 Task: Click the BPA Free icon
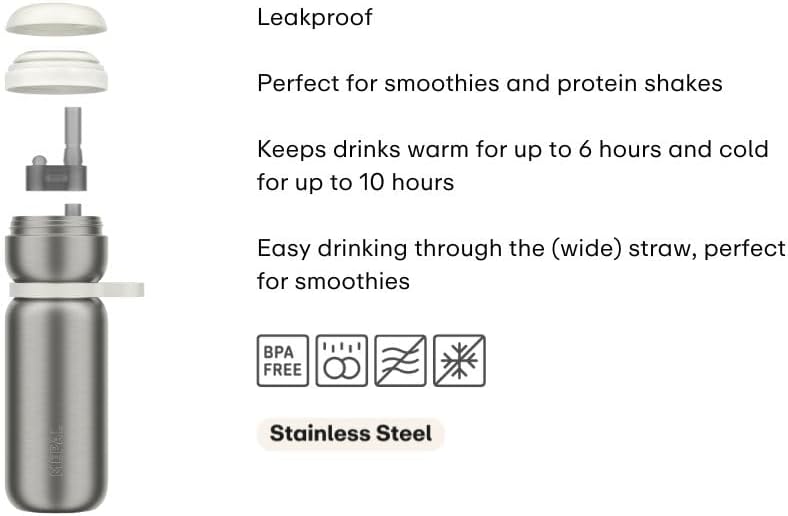(283, 360)
